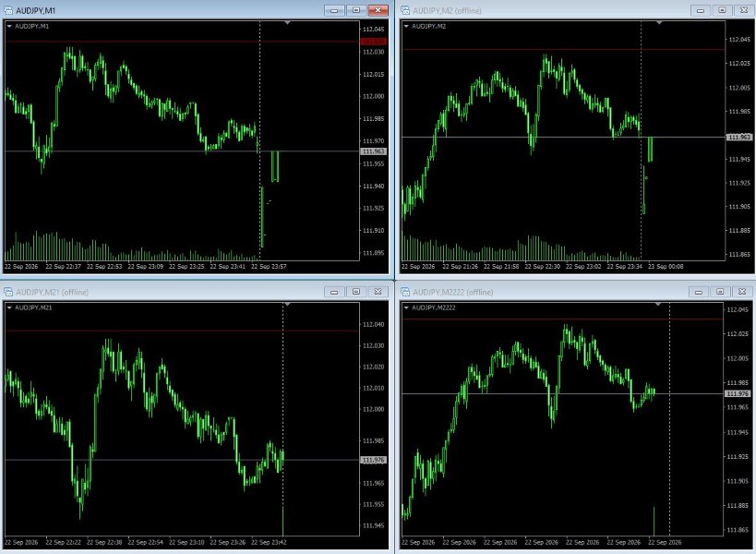Click the 111.963 current price label in M2 chart
This screenshot has width=756, height=554.
[x=738, y=137]
